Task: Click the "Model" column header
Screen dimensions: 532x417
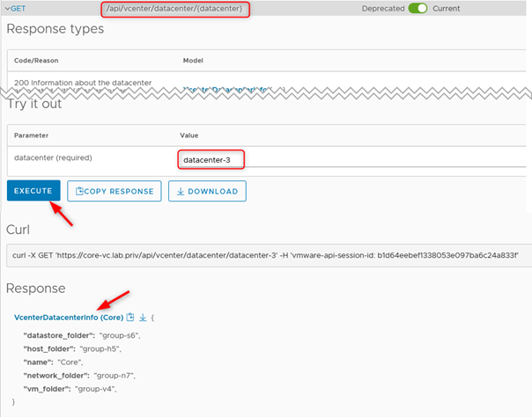Action: (193, 61)
